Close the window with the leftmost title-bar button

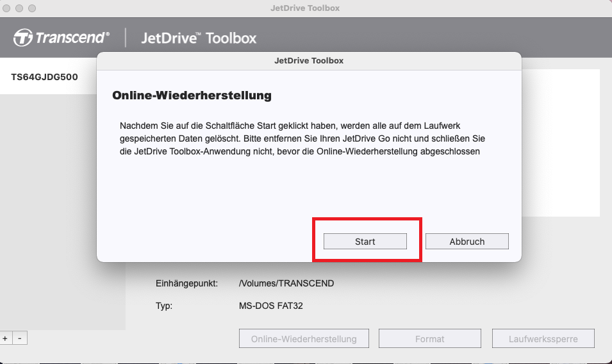pyautogui.click(x=6, y=8)
